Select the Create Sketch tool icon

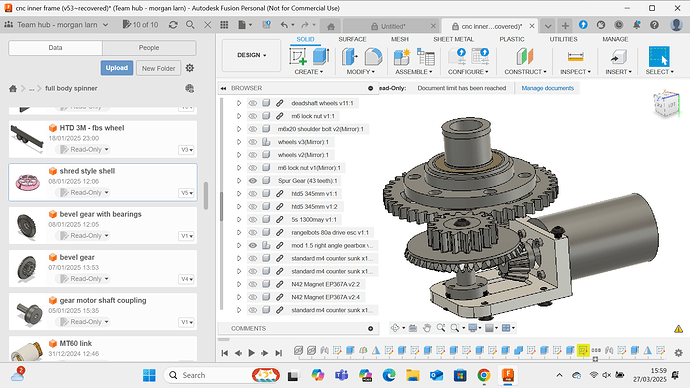click(298, 57)
